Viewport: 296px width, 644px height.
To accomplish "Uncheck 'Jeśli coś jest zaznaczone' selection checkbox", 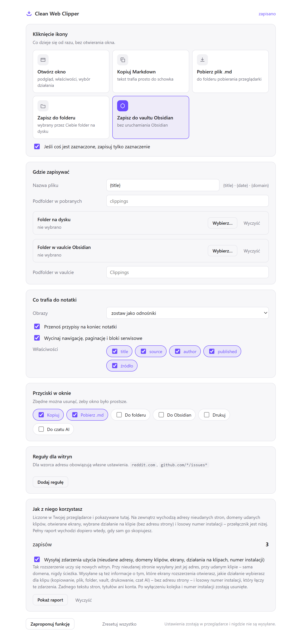I will 37,146.
